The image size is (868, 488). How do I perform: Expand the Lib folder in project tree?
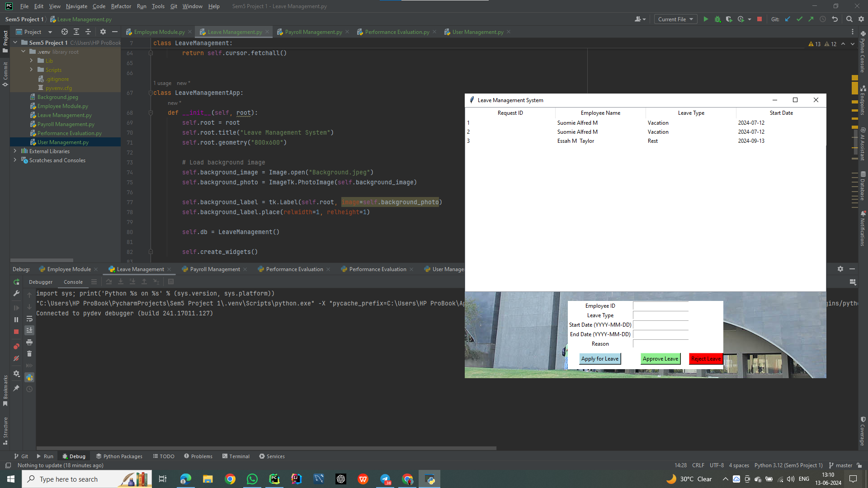[x=31, y=61]
